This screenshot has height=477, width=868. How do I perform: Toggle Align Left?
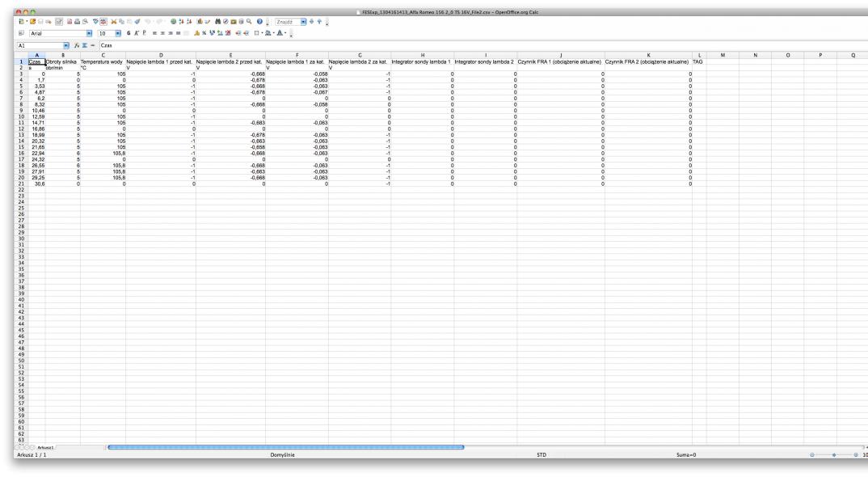tap(154, 33)
